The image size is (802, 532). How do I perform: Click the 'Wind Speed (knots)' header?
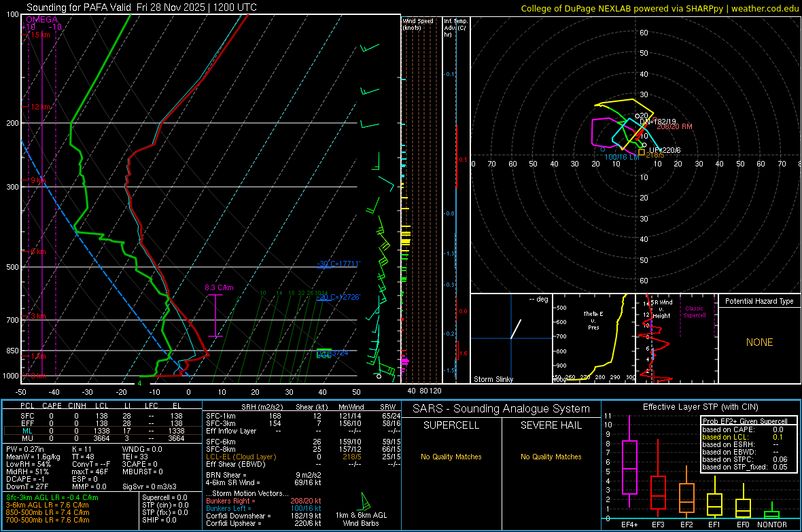click(x=418, y=24)
